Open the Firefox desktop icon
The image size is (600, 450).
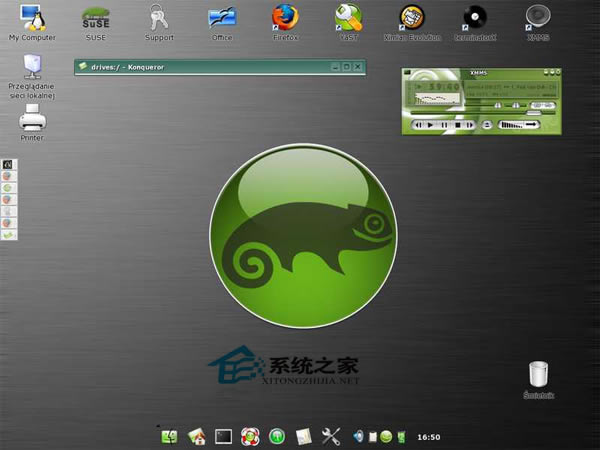pyautogui.click(x=285, y=18)
